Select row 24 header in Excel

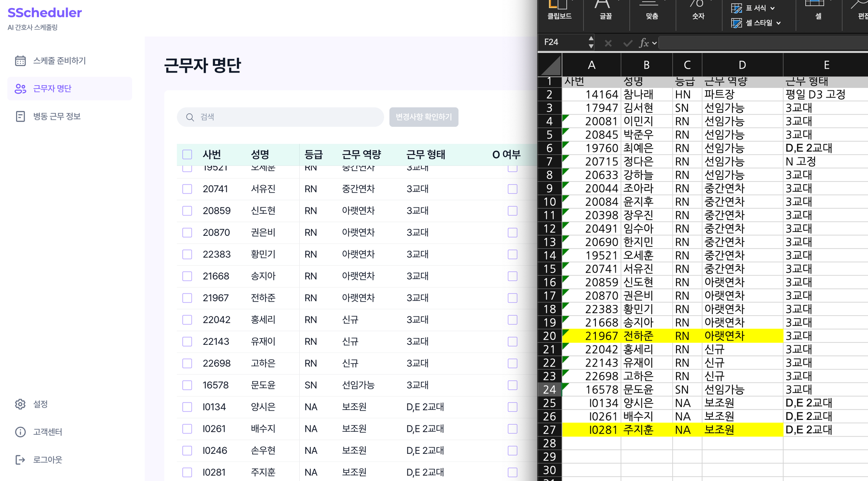(x=550, y=389)
